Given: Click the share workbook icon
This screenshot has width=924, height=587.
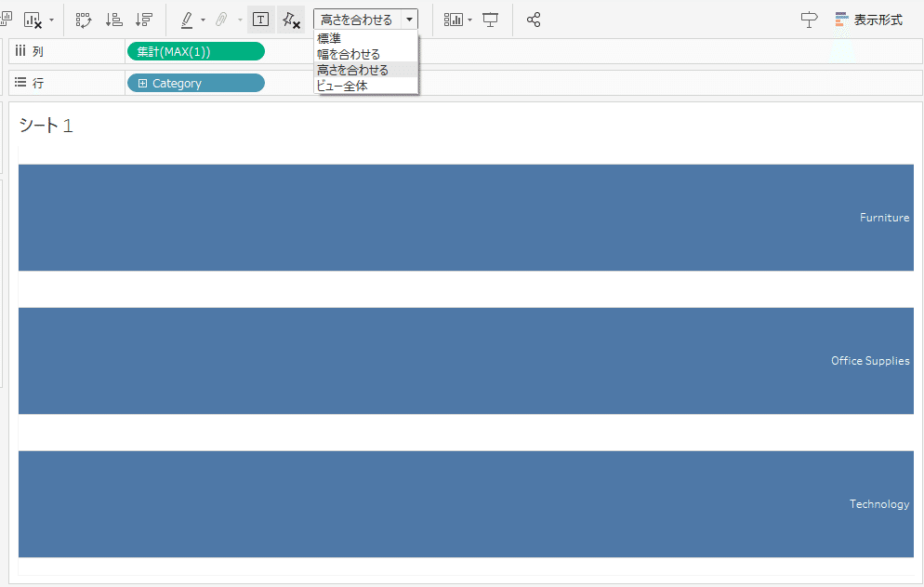Looking at the screenshot, I should (x=534, y=20).
